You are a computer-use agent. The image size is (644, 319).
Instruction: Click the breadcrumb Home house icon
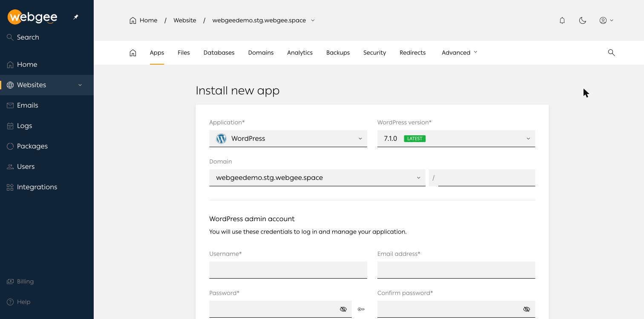(x=133, y=20)
